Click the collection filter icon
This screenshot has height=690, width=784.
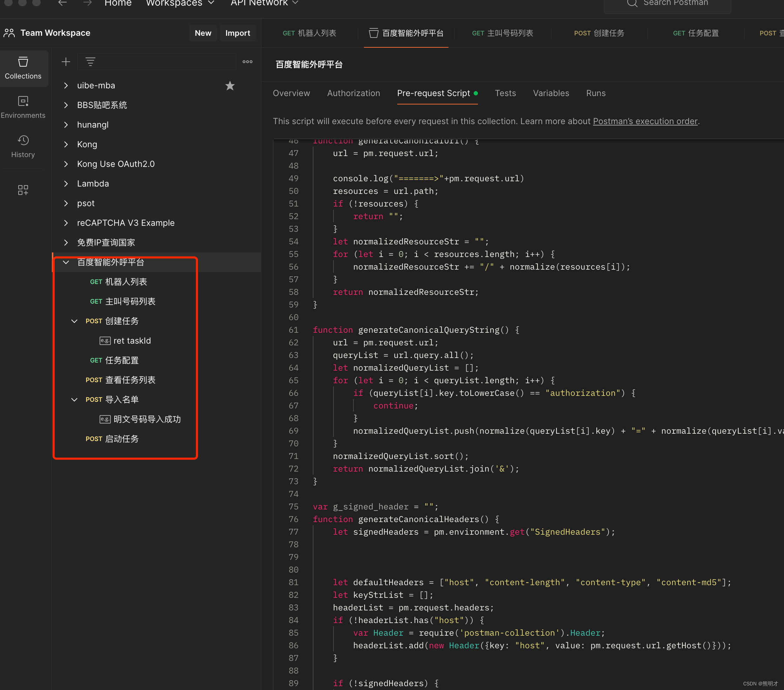pyautogui.click(x=91, y=61)
